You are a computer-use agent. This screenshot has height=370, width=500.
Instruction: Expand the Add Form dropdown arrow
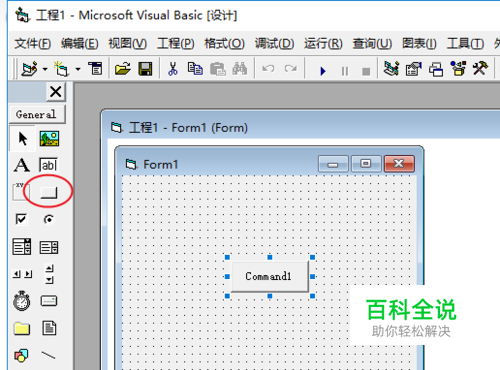click(78, 69)
